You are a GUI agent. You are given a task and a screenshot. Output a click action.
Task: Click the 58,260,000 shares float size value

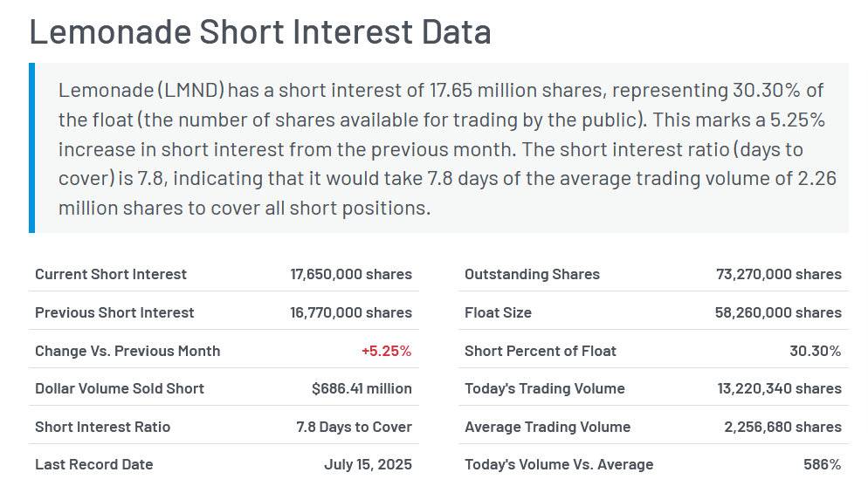779,312
